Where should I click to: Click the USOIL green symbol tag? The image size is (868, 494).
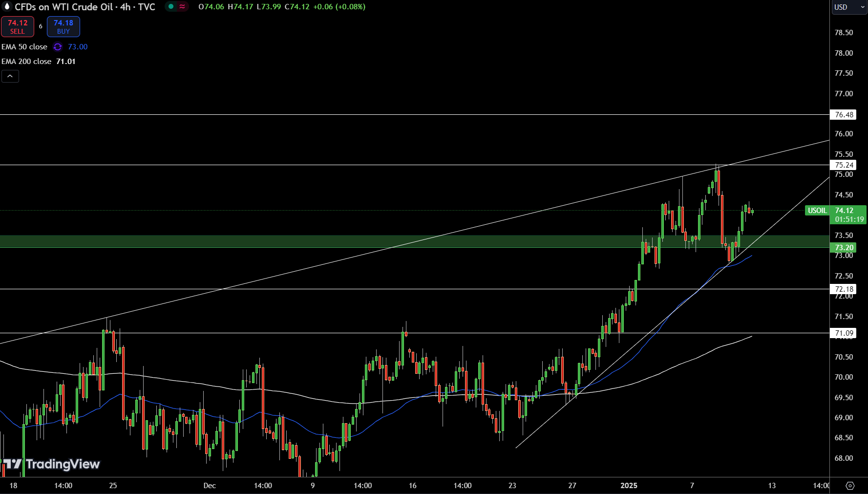click(817, 211)
